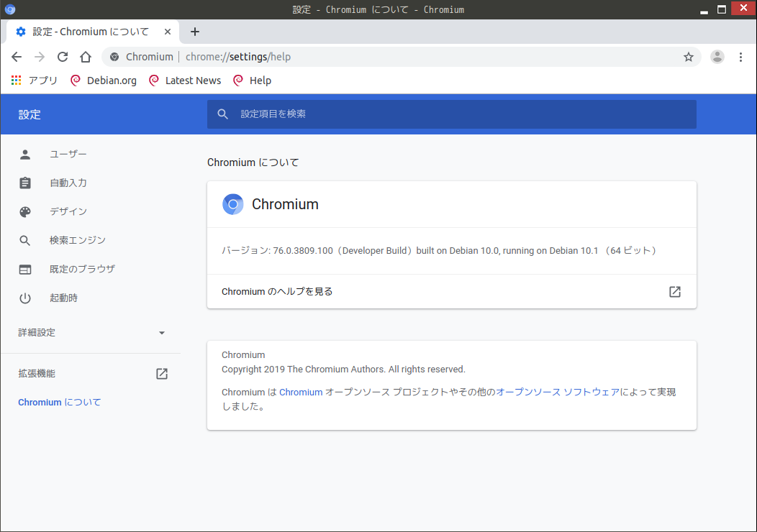This screenshot has width=757, height=532.
Task: Click the external link icon beside 拡張機能
Action: coord(162,374)
